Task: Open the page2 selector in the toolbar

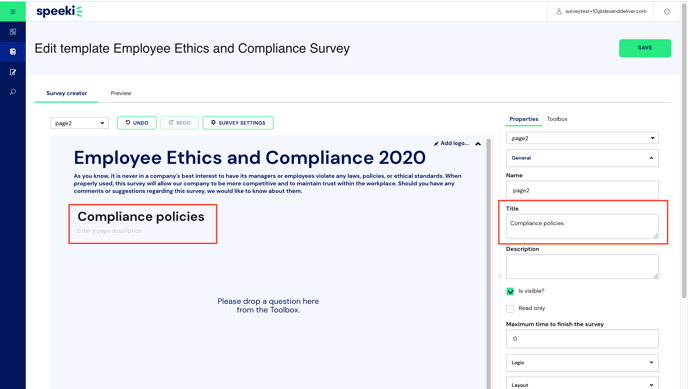Action: point(79,123)
